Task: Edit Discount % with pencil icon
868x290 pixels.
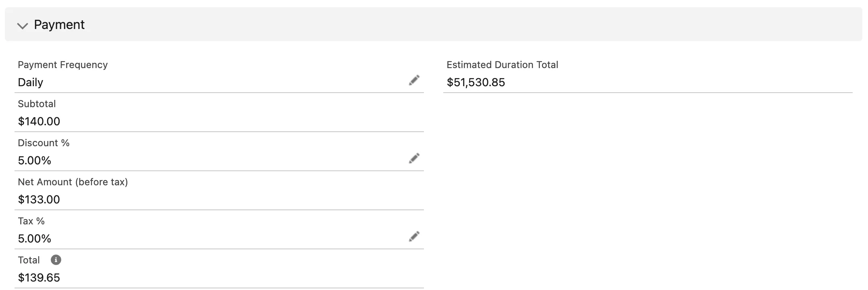Action: (414, 158)
